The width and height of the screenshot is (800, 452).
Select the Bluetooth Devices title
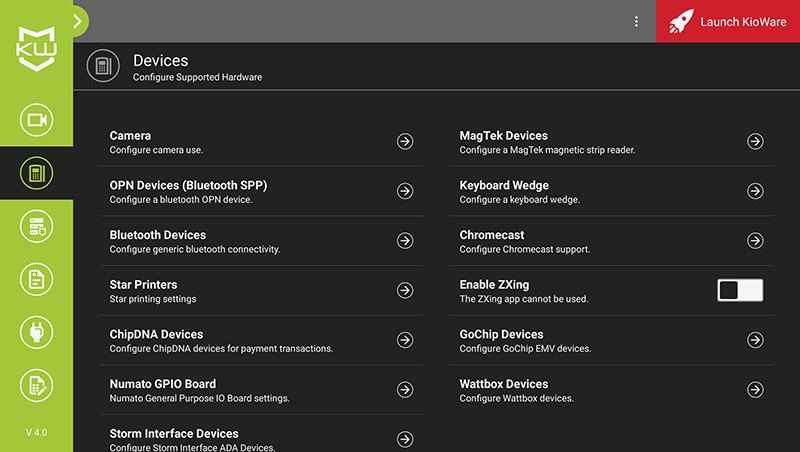coord(158,235)
